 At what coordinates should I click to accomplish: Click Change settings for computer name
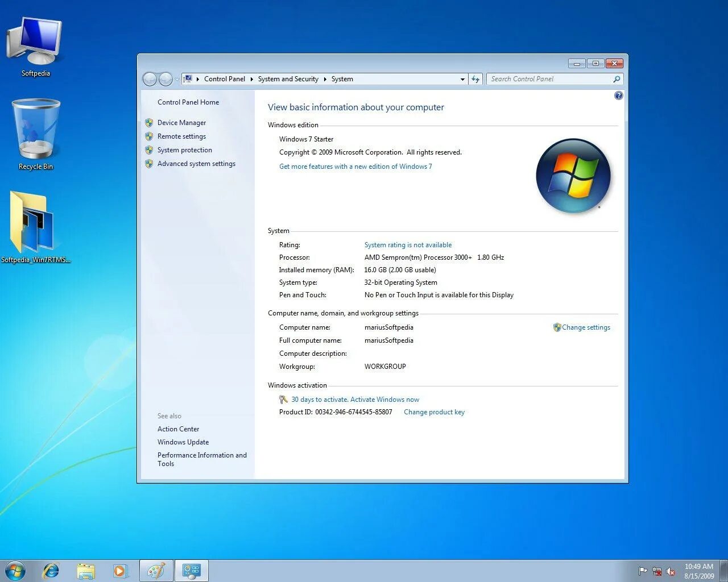586,327
